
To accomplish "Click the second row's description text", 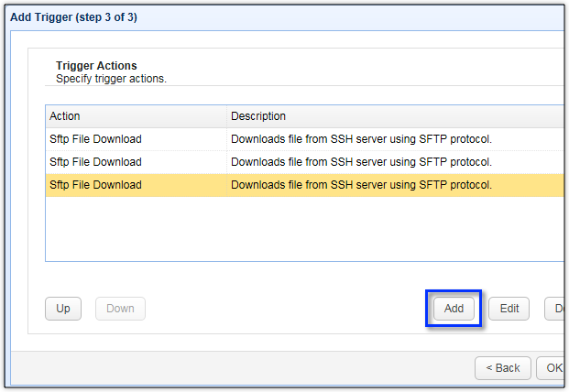I will [361, 162].
